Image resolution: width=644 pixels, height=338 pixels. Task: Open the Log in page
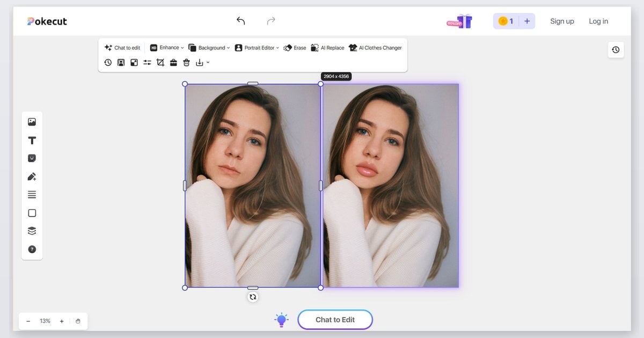[598, 21]
